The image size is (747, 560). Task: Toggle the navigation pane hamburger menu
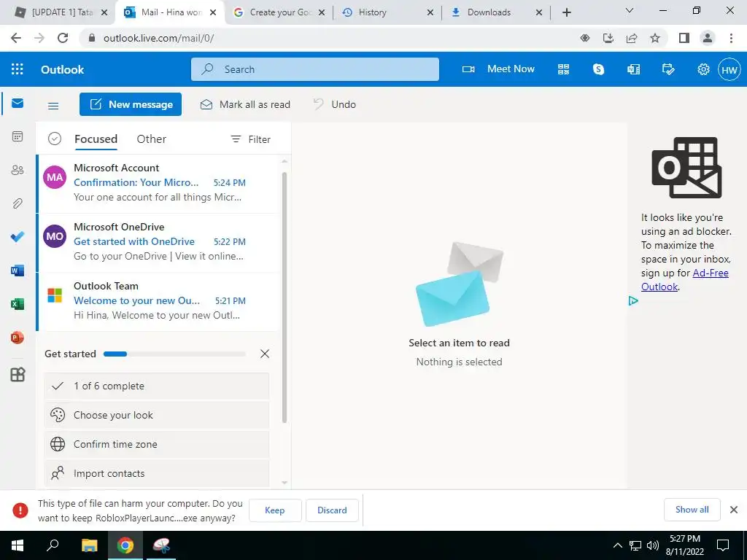coord(53,106)
